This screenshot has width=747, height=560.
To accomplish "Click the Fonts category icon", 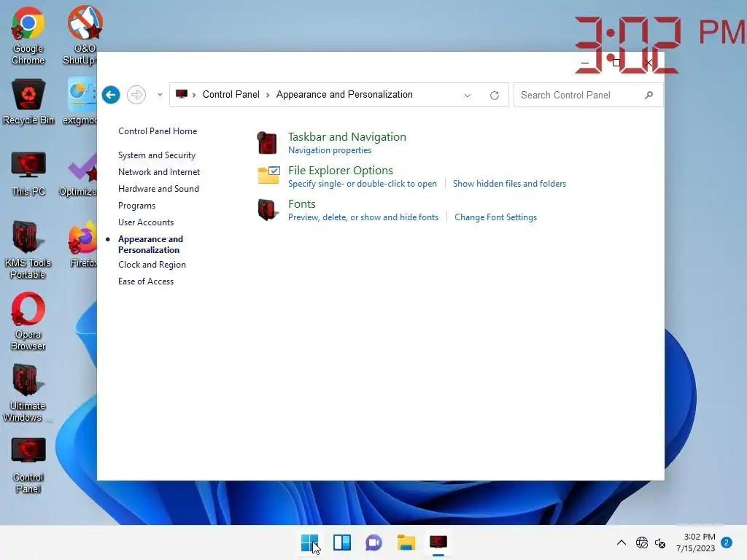I will (268, 209).
